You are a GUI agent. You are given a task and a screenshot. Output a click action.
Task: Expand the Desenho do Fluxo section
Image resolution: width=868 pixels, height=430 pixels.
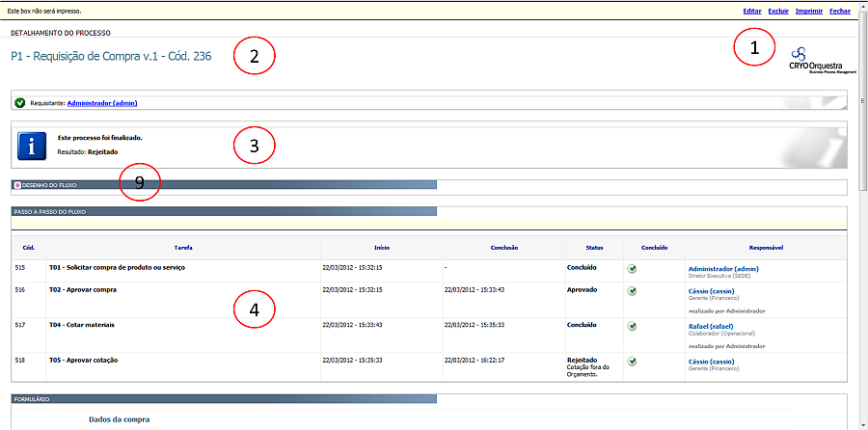point(17,184)
